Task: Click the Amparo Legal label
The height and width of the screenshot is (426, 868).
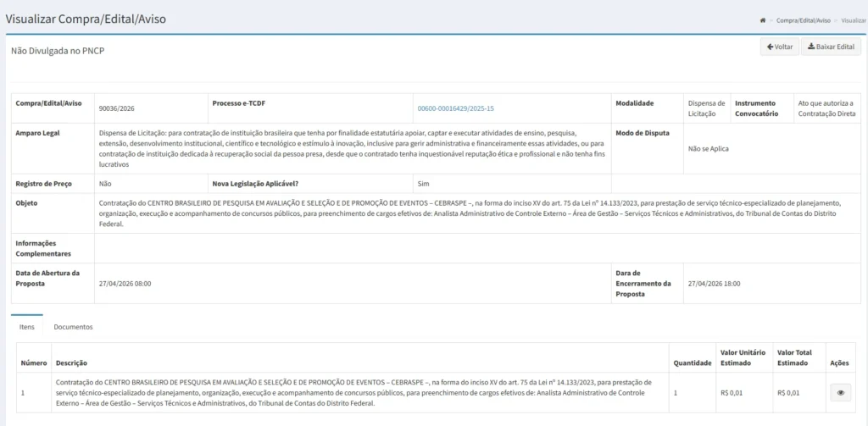Action: coord(37,133)
